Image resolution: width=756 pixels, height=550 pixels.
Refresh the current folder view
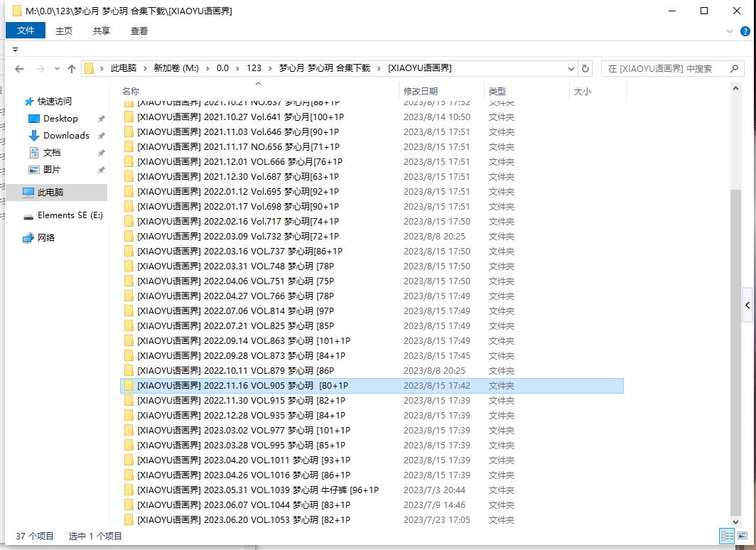pos(585,68)
